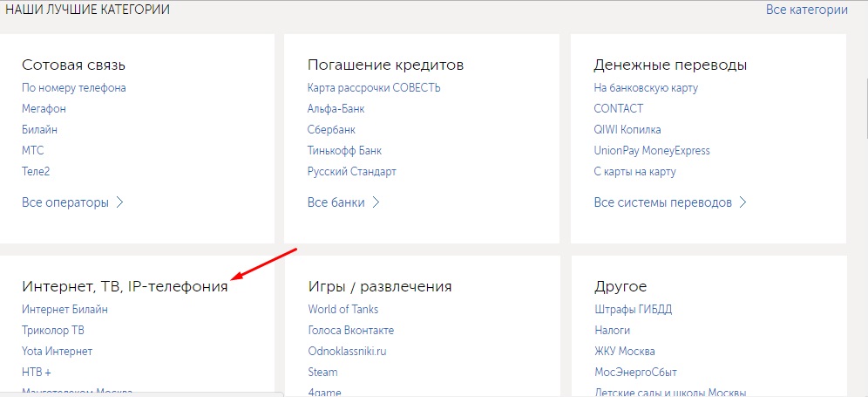Viewport: 868px width, 397px height.
Task: Select "По номеру телефона" payment
Action: pos(74,87)
